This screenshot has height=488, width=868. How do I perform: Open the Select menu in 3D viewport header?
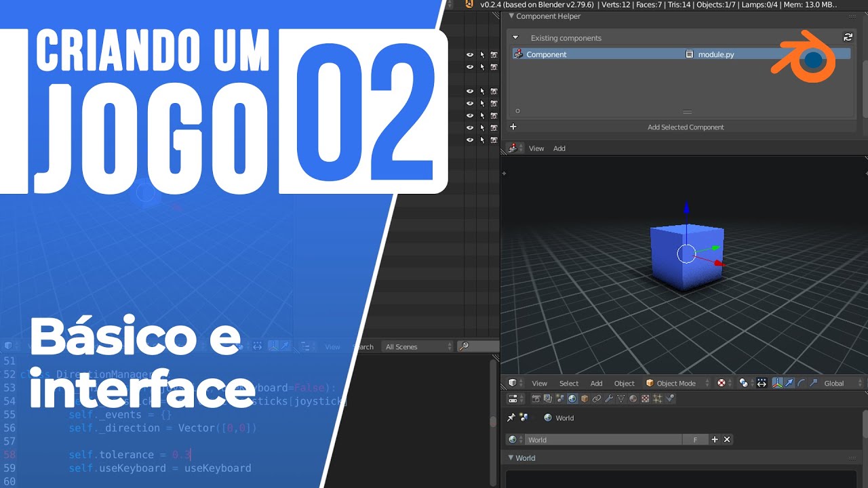569,383
